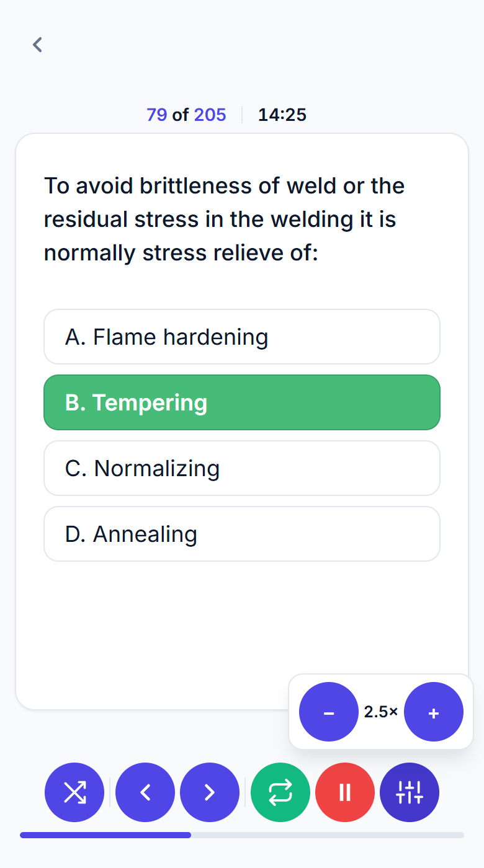The image size is (484, 868).
Task: Select answer B. Tempering
Action: pyautogui.click(x=242, y=402)
